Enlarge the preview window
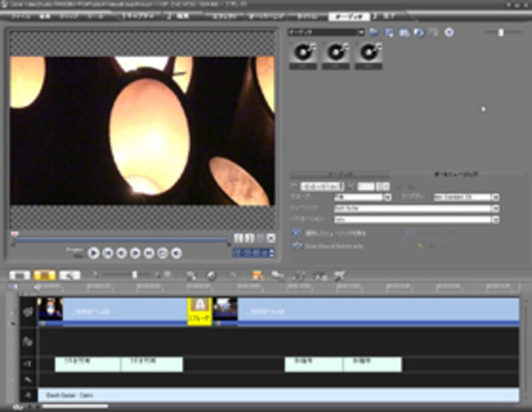 point(271,237)
